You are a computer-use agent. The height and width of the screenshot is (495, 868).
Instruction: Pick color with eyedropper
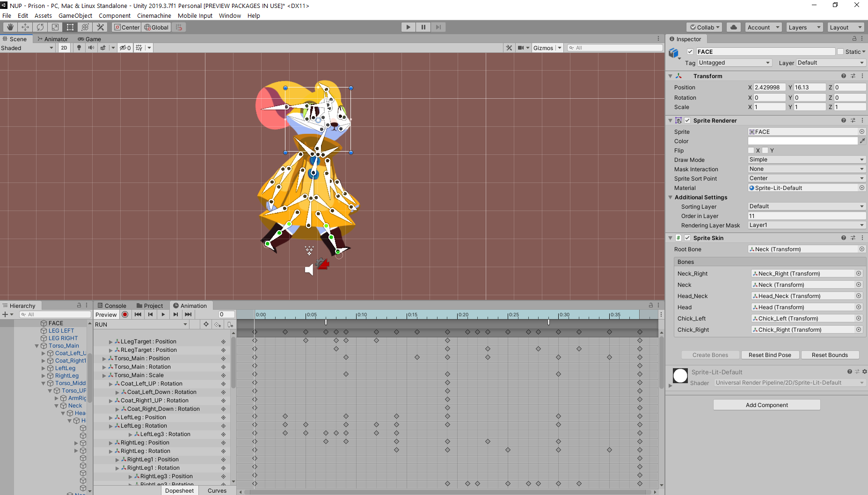point(862,141)
